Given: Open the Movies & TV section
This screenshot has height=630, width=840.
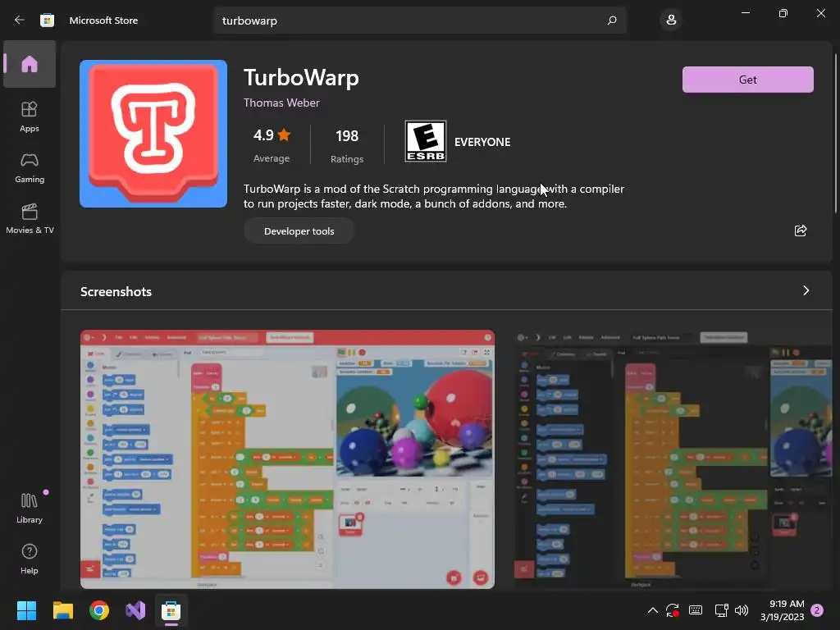Looking at the screenshot, I should coord(30,218).
